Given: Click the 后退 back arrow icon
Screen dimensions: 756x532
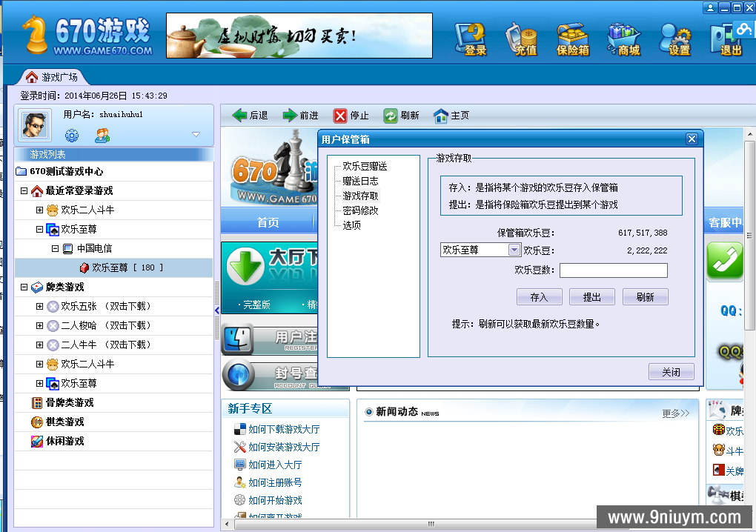Looking at the screenshot, I should (240, 116).
